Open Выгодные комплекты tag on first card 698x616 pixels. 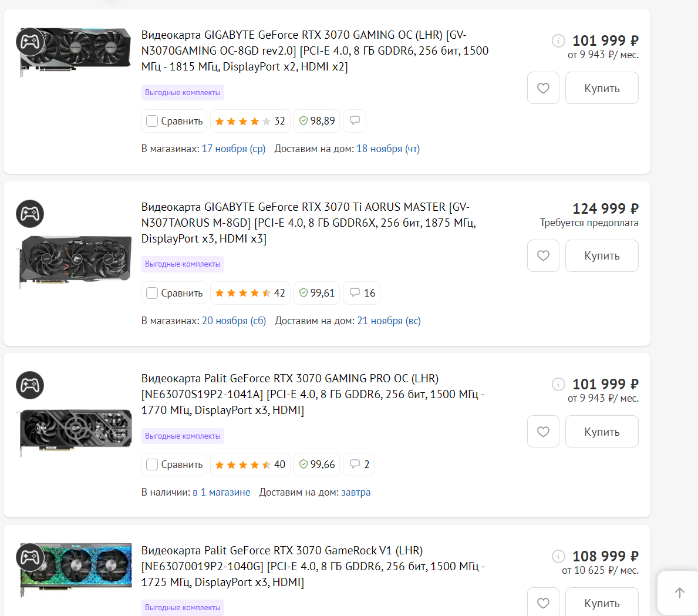pos(183,92)
